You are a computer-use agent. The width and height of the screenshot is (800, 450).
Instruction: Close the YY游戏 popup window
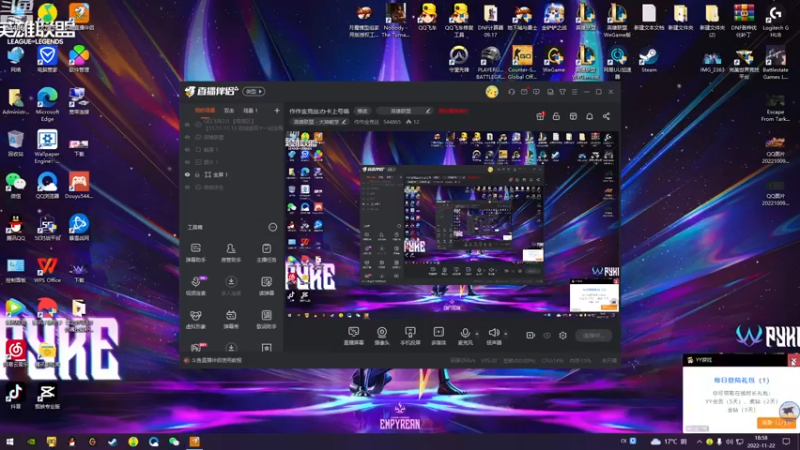tap(793, 360)
